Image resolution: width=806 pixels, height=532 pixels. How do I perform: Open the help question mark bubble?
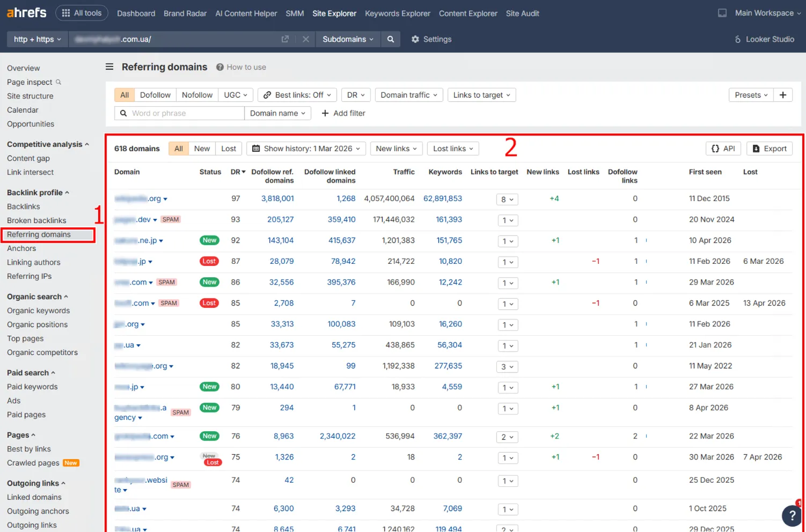coord(792,516)
